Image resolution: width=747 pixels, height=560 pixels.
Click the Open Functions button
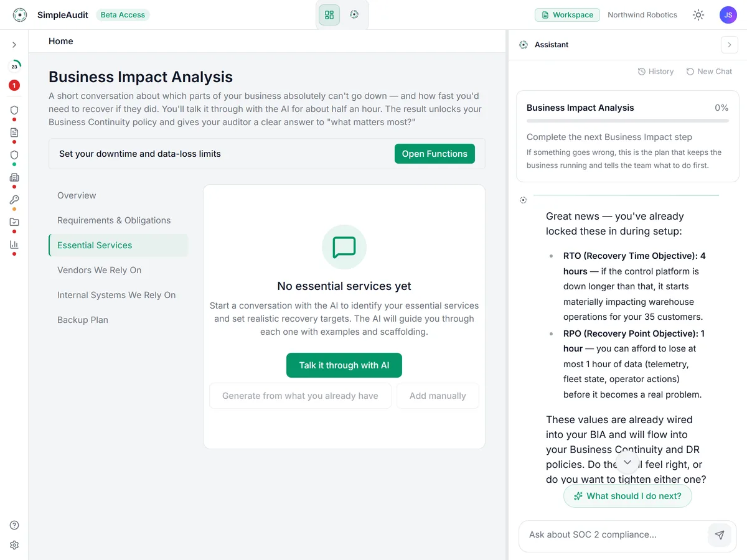pyautogui.click(x=435, y=154)
